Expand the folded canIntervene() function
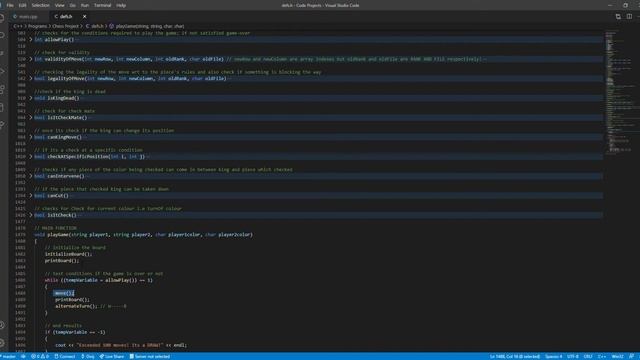 pos(31,176)
